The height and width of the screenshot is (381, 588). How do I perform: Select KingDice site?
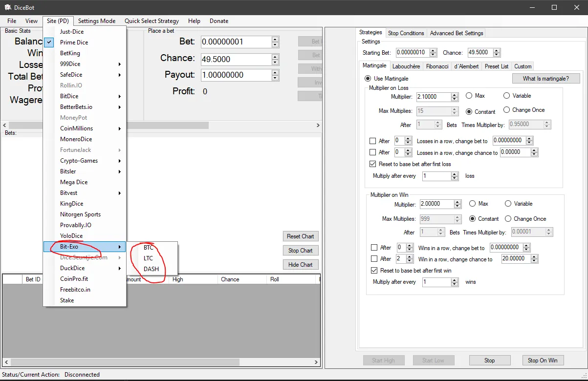click(85, 204)
